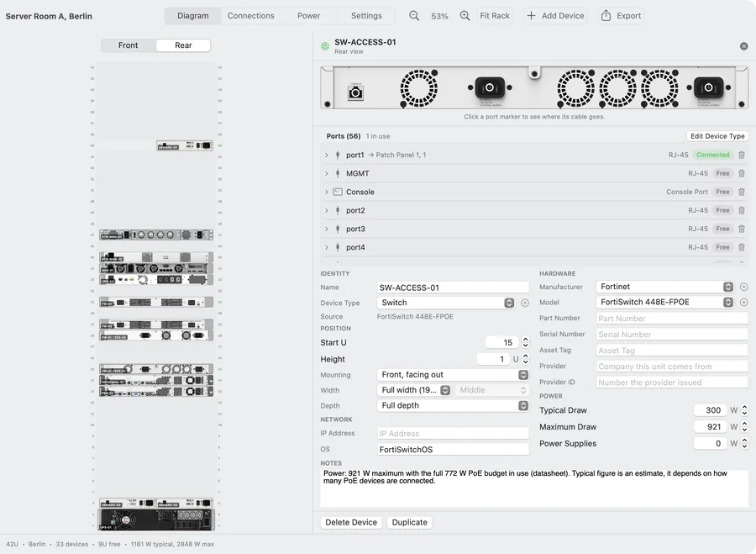Screen dimensions: 756x554
Task: Click the Typical Draw stepper arrows
Action: [x=744, y=410]
